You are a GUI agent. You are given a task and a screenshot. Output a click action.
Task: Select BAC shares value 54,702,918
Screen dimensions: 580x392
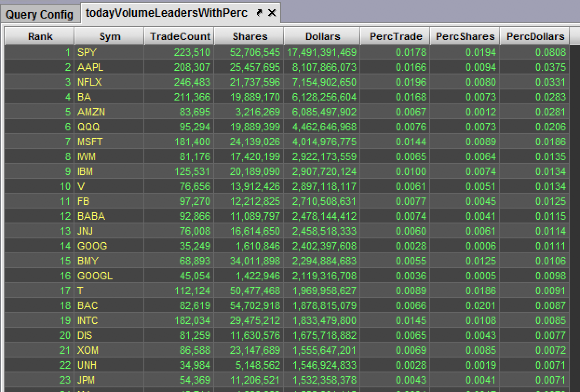[x=249, y=305]
